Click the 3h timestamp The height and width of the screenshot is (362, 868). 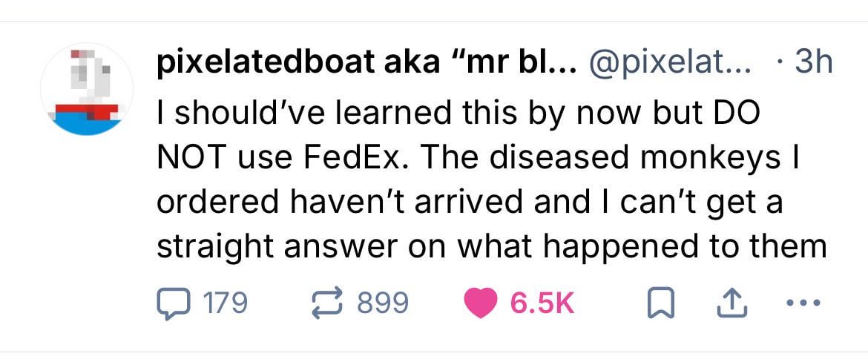[x=813, y=64]
